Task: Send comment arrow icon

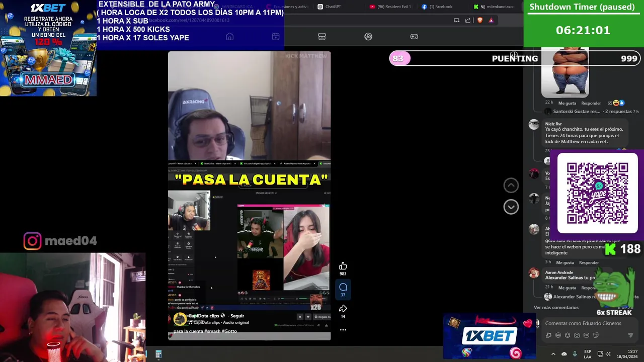Action: point(630,335)
